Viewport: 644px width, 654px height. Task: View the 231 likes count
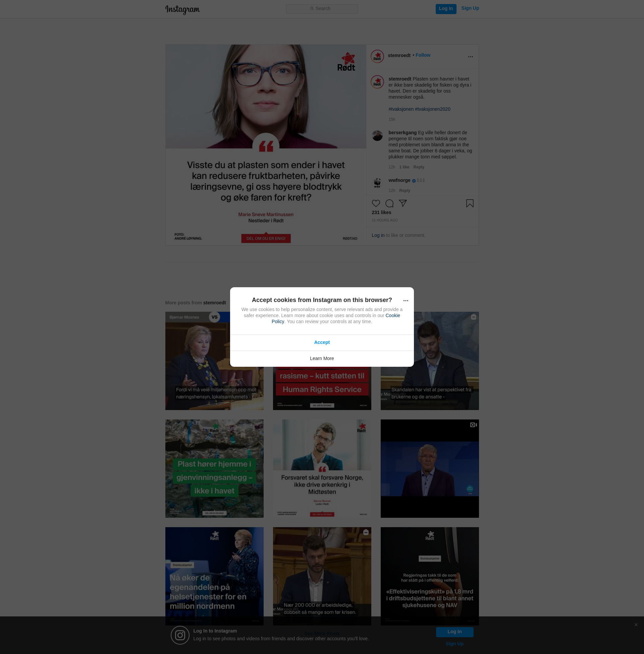point(381,212)
